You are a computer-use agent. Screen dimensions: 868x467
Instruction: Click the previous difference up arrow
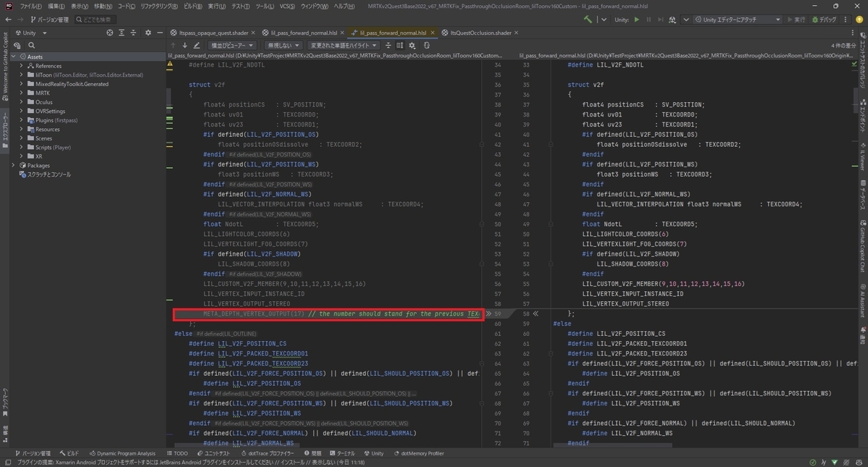click(173, 45)
